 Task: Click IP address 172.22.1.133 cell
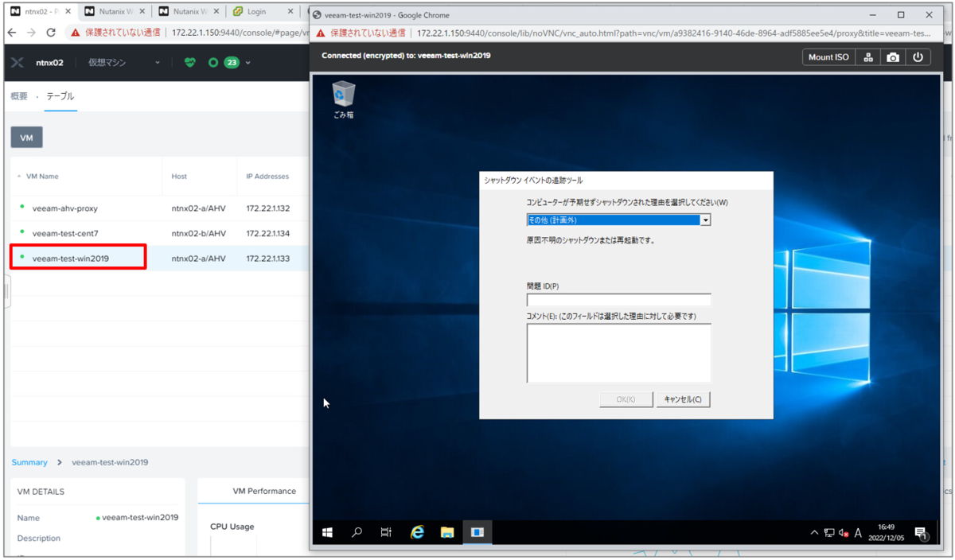tap(267, 259)
